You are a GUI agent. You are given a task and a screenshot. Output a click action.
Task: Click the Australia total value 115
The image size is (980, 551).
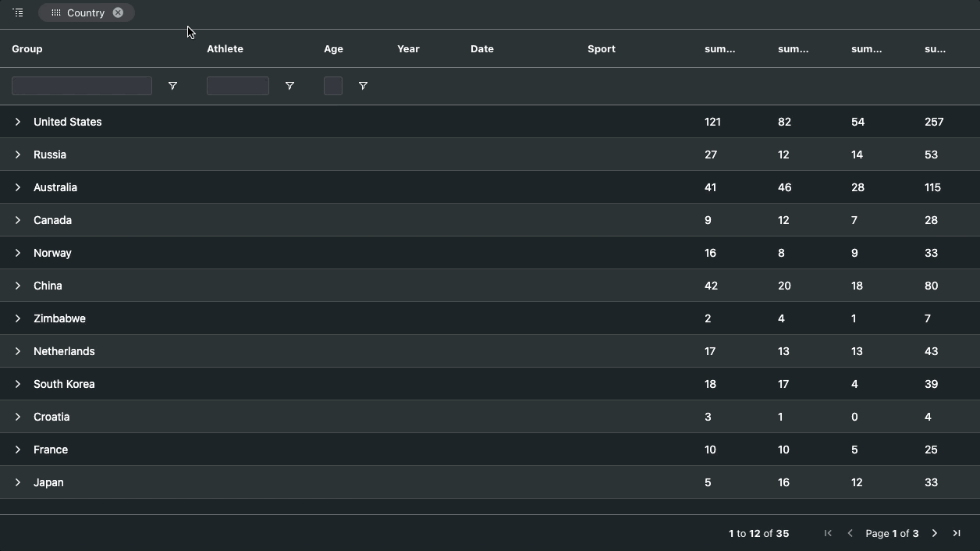click(932, 187)
